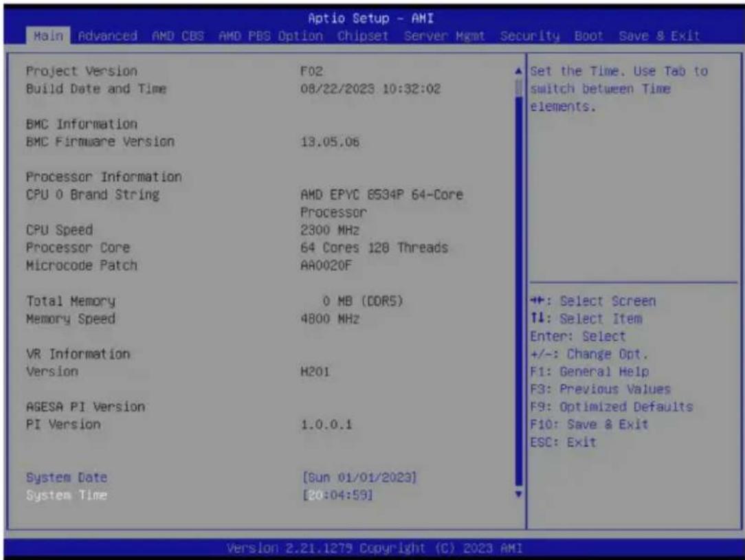Click the +/-: Change Opt. hint
The width and height of the screenshot is (745, 560).
pos(589,355)
